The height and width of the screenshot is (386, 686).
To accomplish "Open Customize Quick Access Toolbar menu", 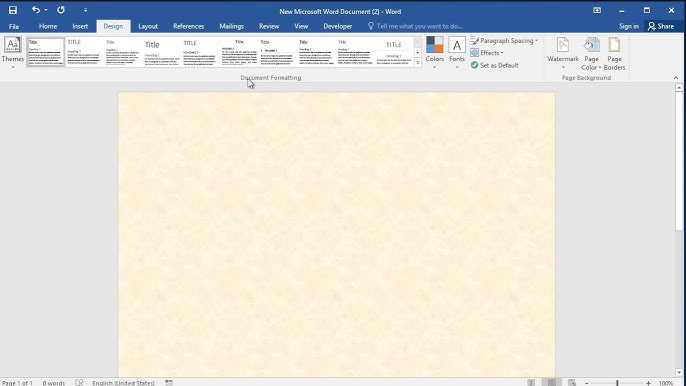I will pos(85,10).
